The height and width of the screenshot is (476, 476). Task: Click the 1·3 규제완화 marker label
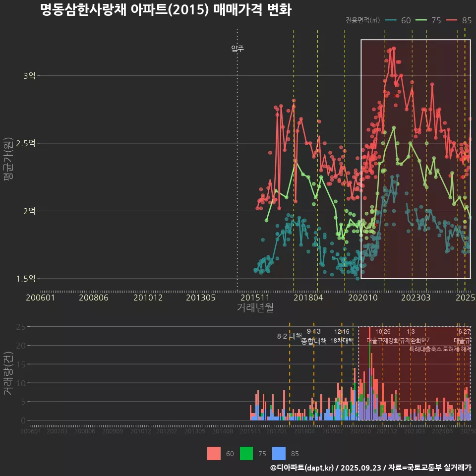pos(411,336)
